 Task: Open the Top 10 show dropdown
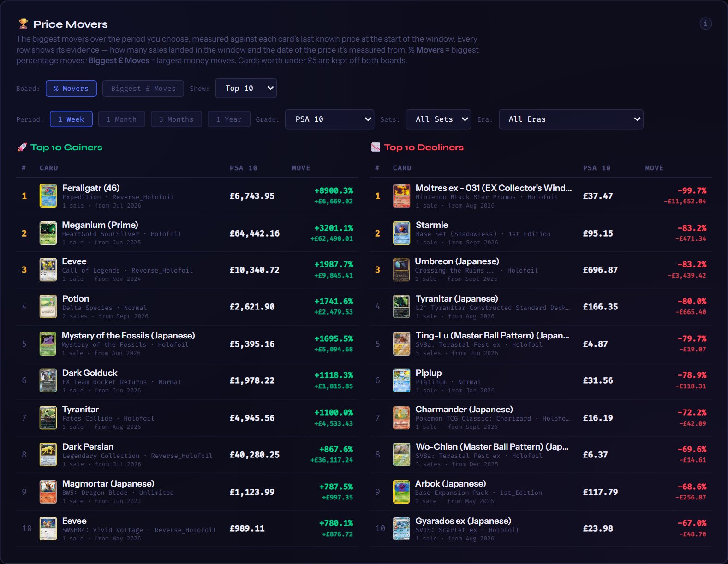(246, 88)
